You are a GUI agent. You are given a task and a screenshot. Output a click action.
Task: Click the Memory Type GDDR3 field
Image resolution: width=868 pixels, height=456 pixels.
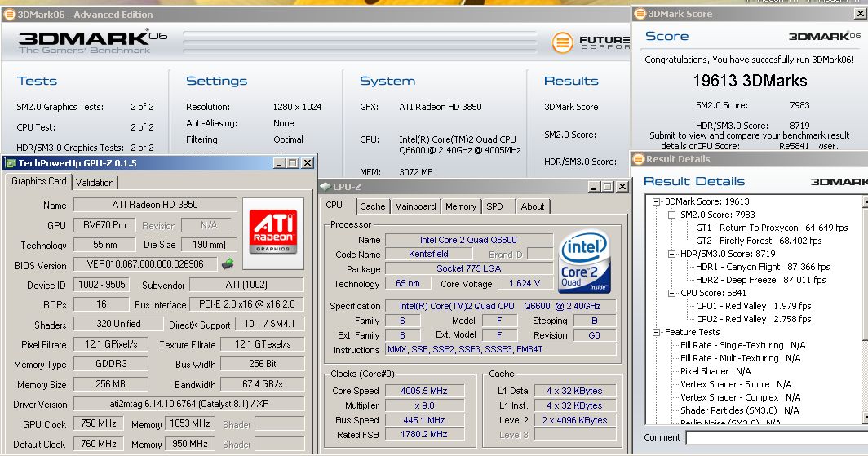click(x=111, y=364)
